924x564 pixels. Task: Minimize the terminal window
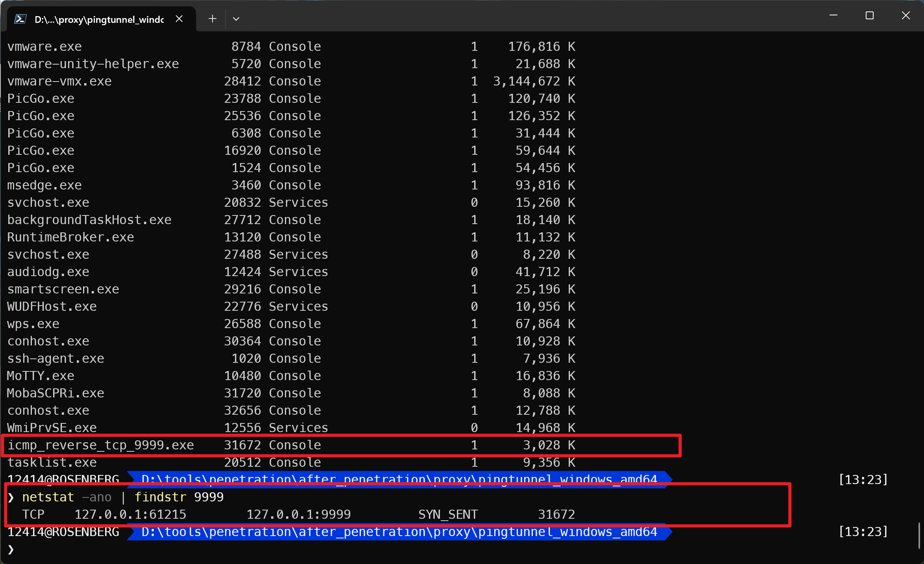[833, 15]
